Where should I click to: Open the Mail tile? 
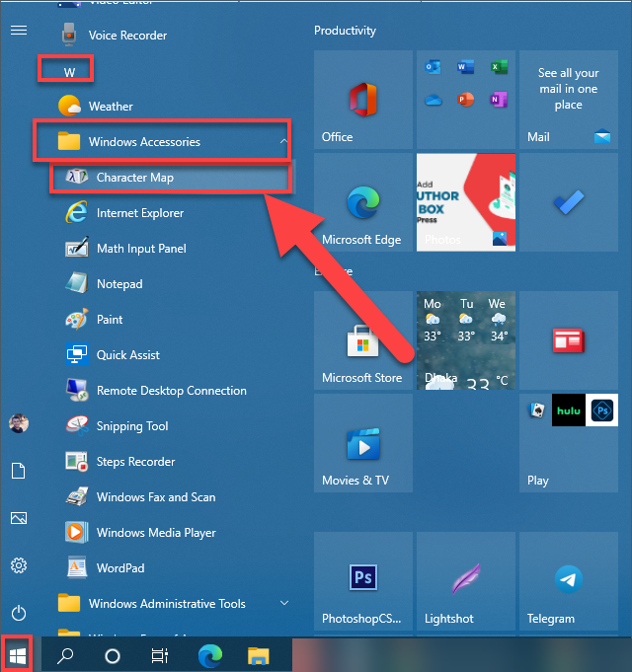click(569, 100)
